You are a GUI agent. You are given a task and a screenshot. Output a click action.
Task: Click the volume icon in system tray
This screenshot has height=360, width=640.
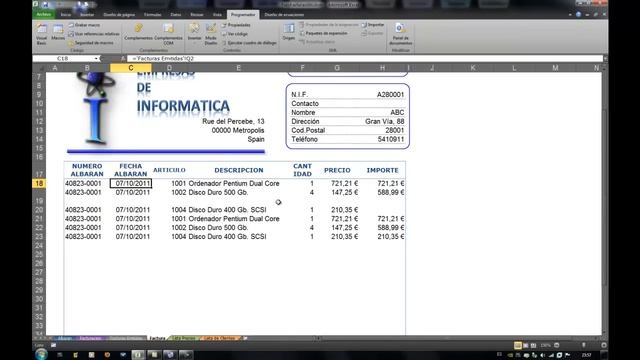(x=542, y=355)
